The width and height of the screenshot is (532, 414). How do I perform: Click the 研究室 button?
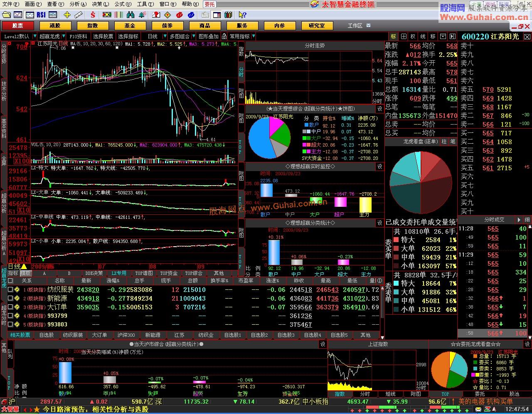[x=317, y=26]
